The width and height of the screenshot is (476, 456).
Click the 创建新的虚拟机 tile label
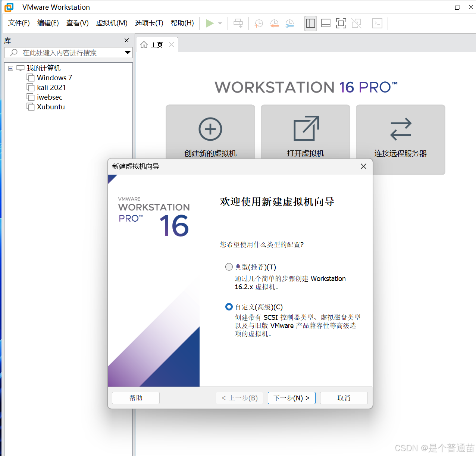coord(210,153)
